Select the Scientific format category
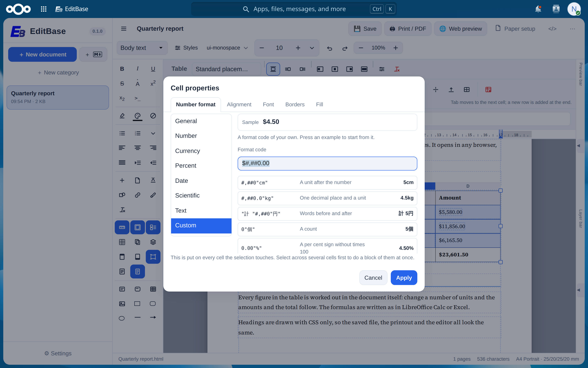The width and height of the screenshot is (588, 368). pyautogui.click(x=201, y=195)
